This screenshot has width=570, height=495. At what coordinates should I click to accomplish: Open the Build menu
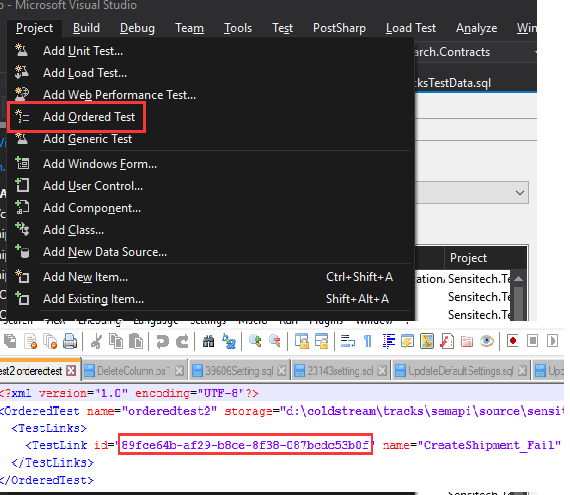pyautogui.click(x=86, y=28)
